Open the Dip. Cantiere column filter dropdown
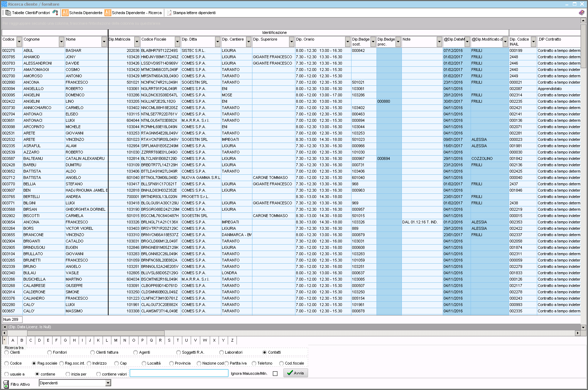 [x=249, y=42]
